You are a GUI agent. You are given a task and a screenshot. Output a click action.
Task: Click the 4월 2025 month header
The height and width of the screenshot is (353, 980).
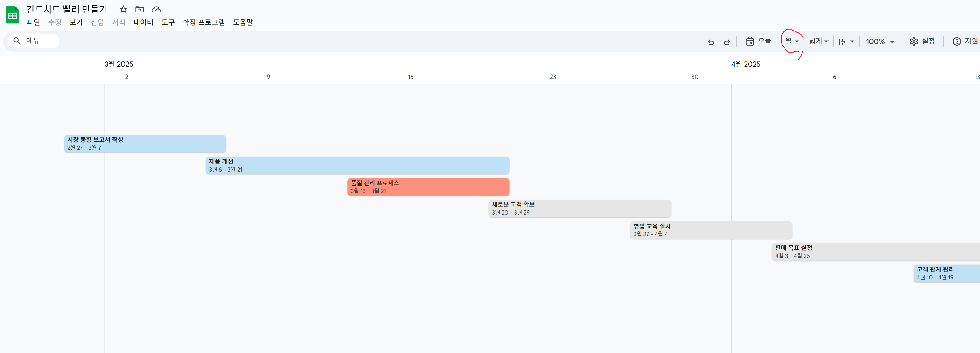[746, 64]
